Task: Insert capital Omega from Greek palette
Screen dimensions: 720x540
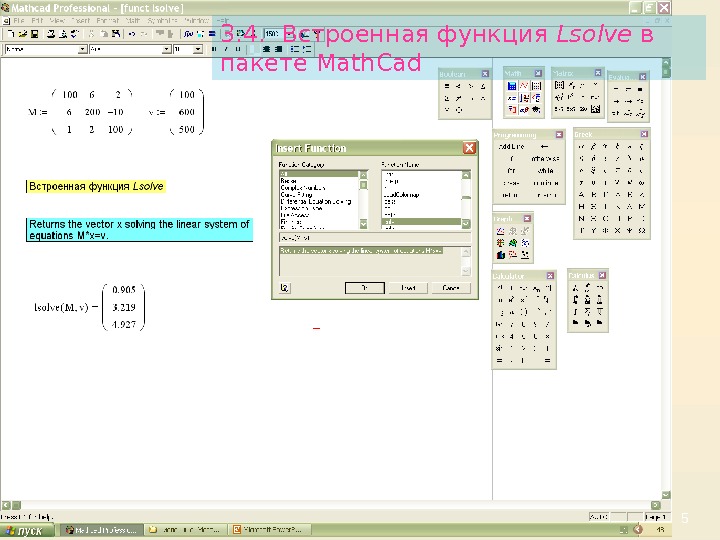Action: [642, 231]
